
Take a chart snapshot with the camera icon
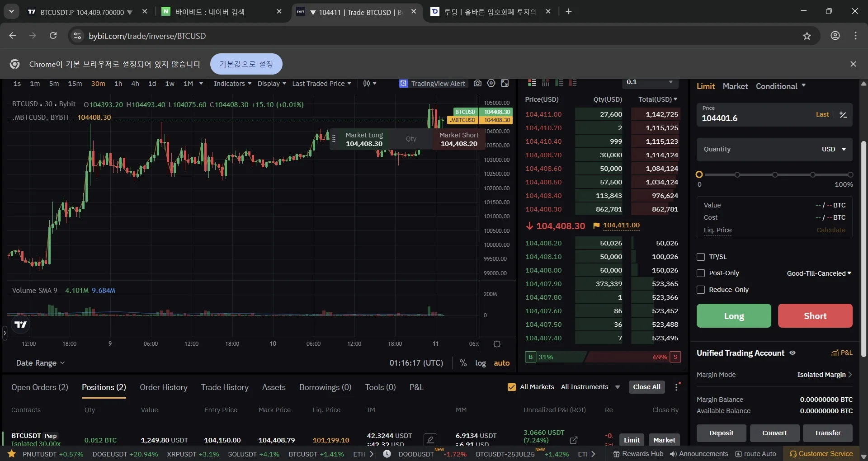pyautogui.click(x=477, y=83)
